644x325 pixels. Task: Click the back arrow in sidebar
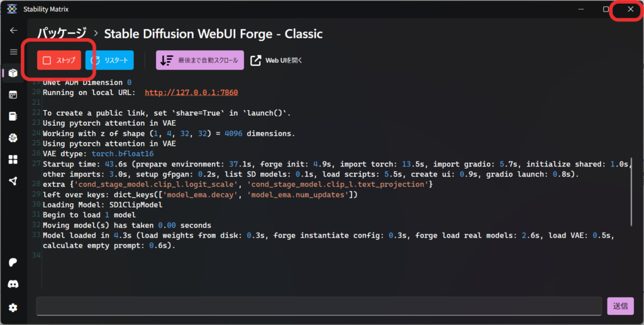click(13, 30)
